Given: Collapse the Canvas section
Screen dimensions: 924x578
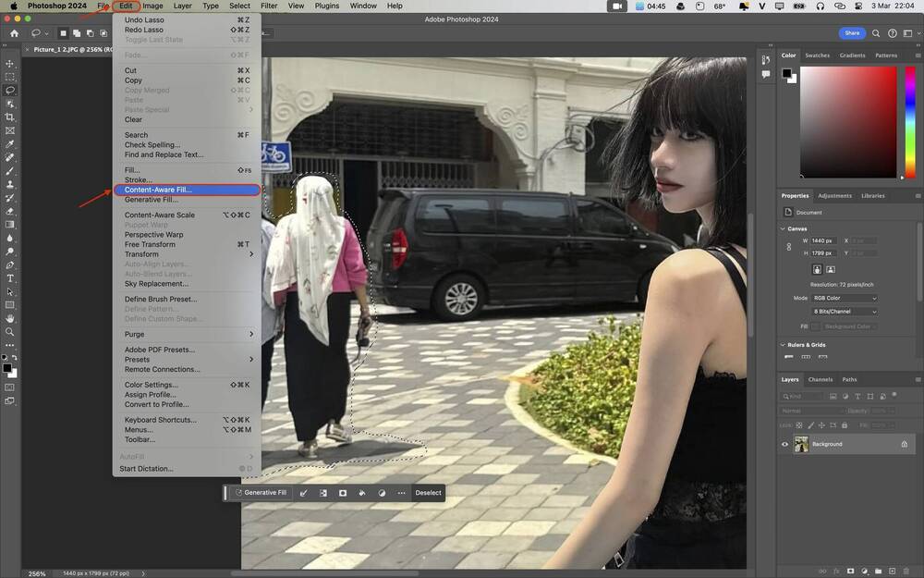Looking at the screenshot, I should click(x=783, y=228).
